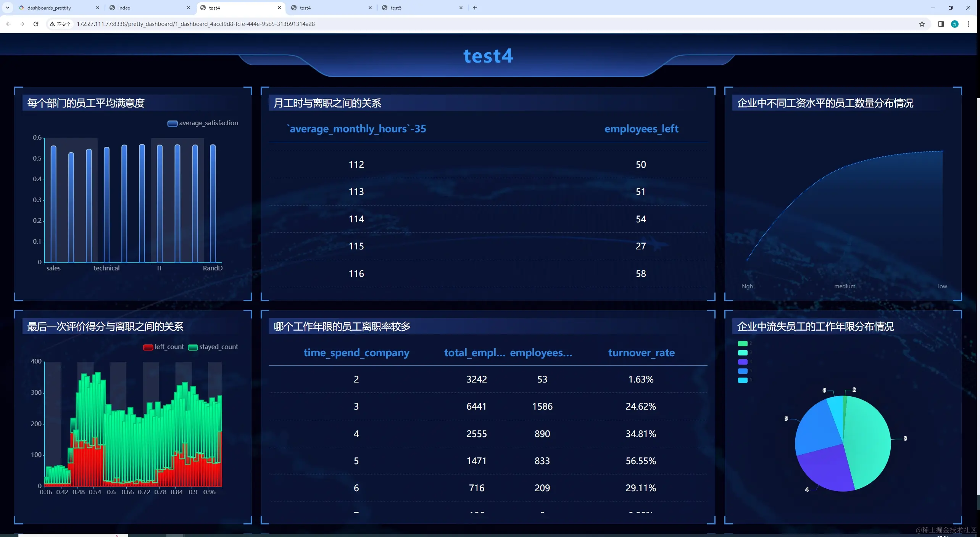
Task: Toggle the left_count legend series
Action: tap(148, 347)
